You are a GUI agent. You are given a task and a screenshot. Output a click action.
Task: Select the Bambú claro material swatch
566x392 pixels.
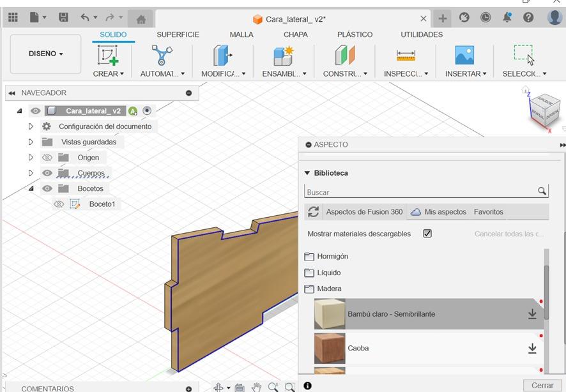(x=330, y=314)
